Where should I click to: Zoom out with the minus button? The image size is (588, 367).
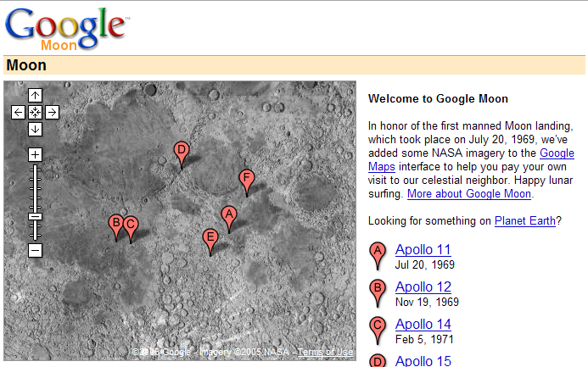click(35, 250)
